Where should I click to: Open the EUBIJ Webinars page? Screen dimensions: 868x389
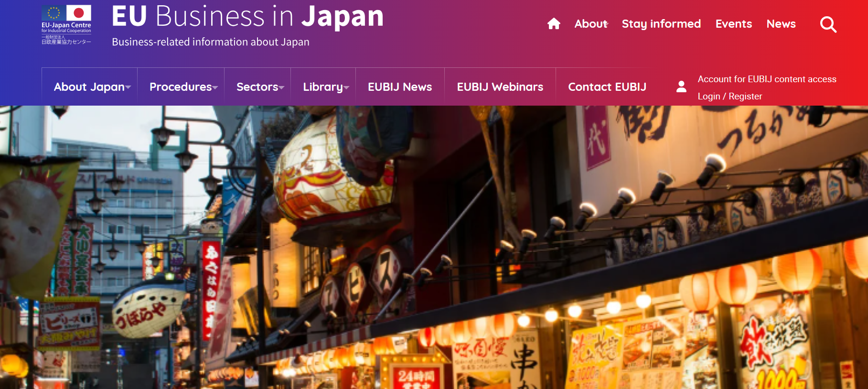coord(500,87)
